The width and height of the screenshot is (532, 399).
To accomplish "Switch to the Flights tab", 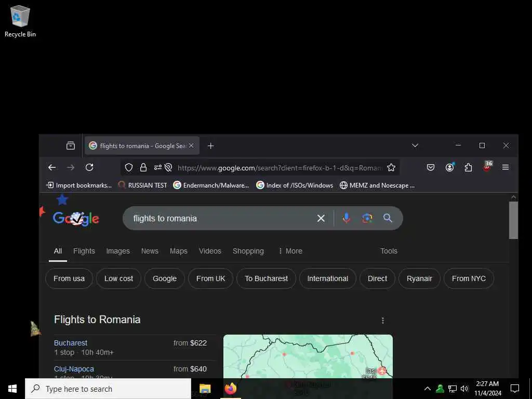I will [84, 251].
